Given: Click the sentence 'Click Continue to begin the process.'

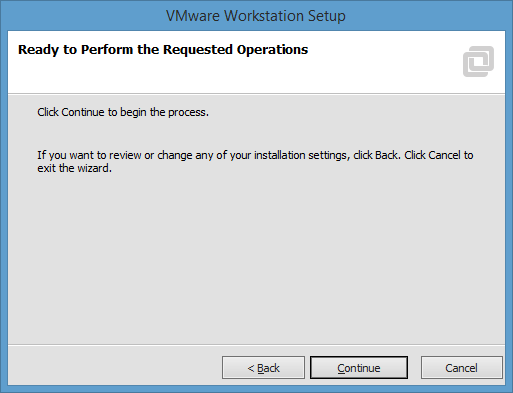Looking at the screenshot, I should point(123,112).
